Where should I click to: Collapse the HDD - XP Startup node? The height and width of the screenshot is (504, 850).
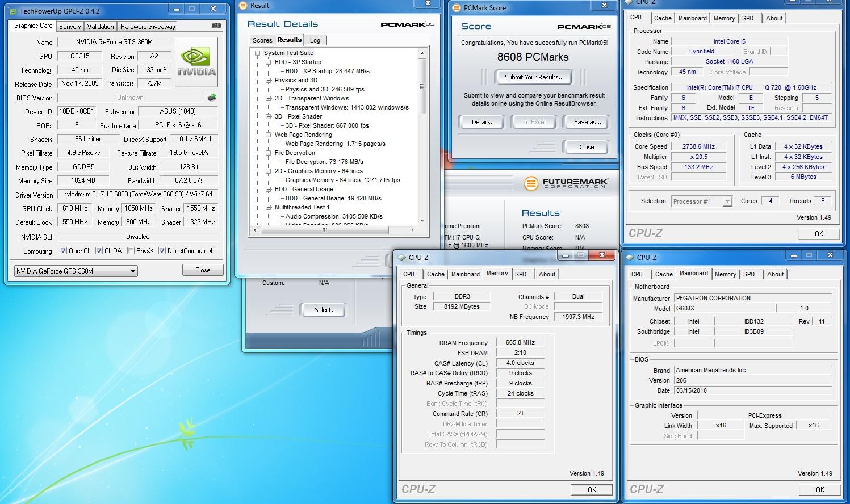269,62
